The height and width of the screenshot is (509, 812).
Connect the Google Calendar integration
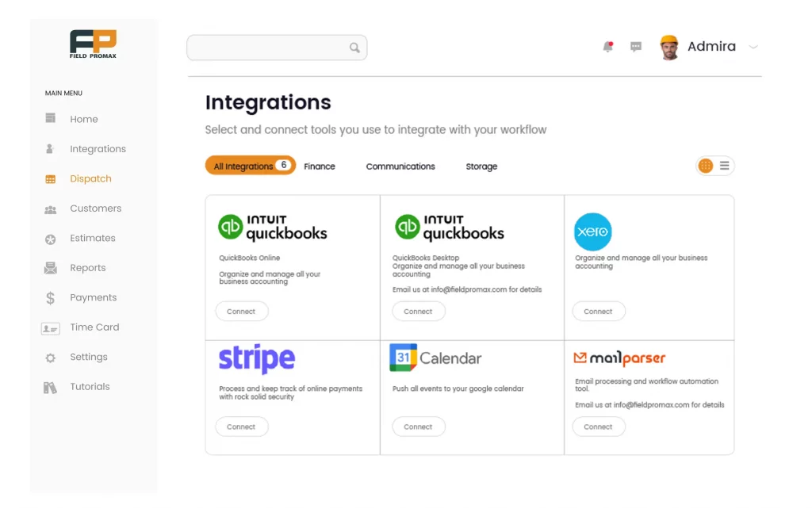tap(418, 427)
